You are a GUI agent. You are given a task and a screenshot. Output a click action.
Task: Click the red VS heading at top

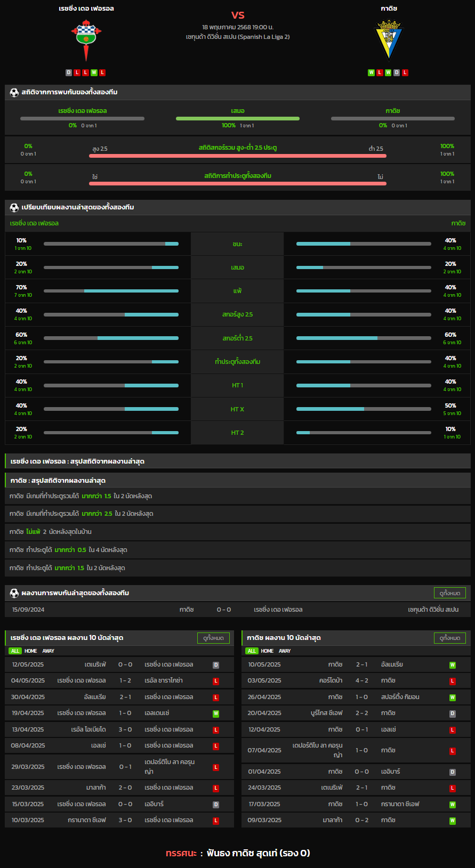(238, 15)
